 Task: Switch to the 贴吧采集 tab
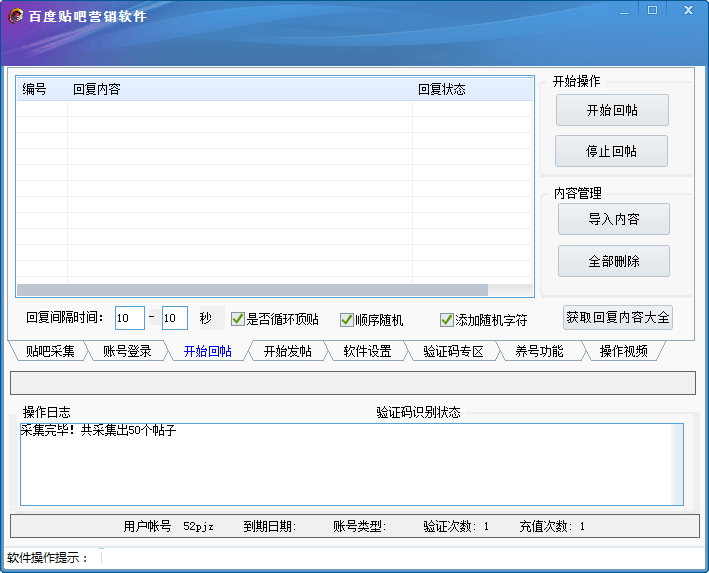coord(49,351)
